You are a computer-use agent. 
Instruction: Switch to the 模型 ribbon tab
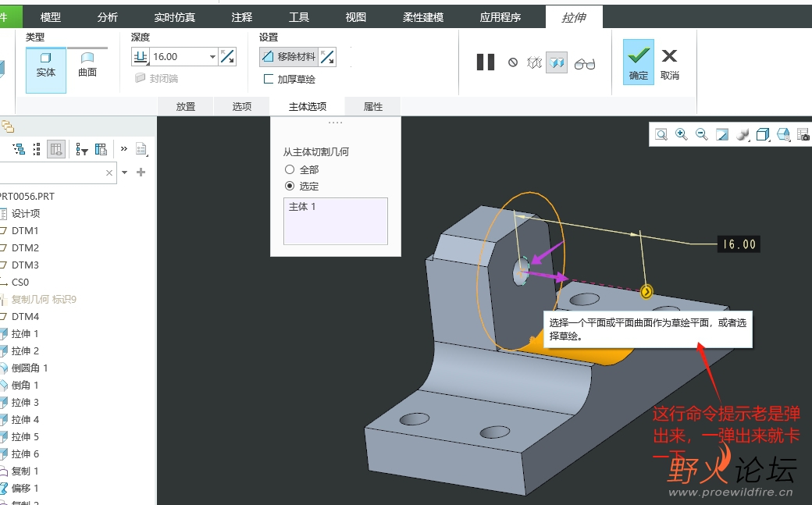(51, 17)
